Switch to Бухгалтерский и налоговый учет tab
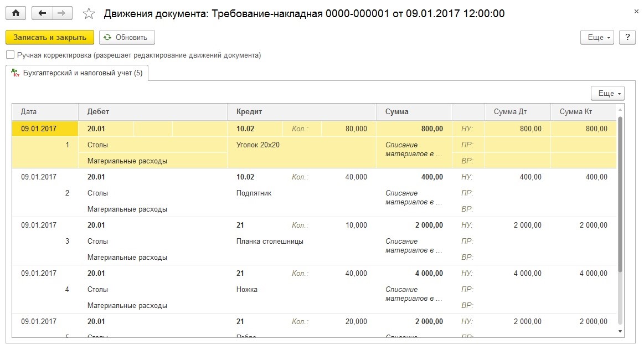Screen dimensions: 644x344 pos(77,73)
